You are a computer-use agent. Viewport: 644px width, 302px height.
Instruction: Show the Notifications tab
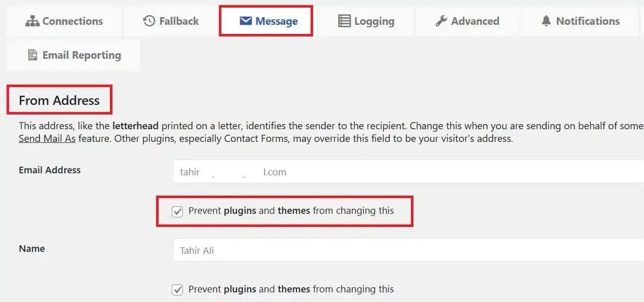tap(587, 21)
